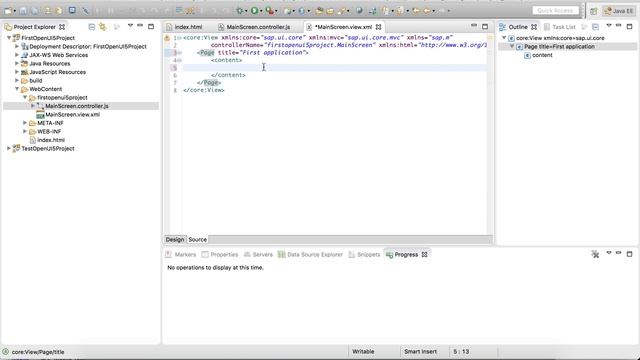Image resolution: width=640 pixels, height=360 pixels.
Task: Expand the JavaScript Resources node
Action: coord(17,72)
